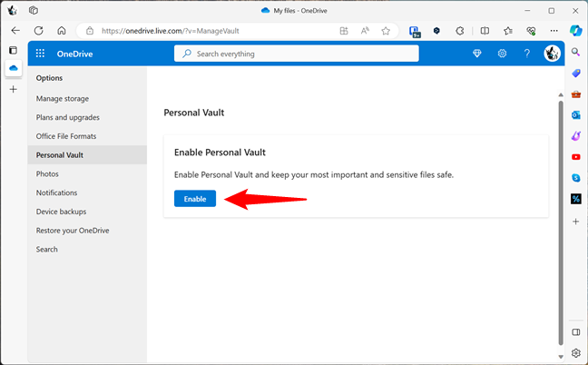Screen dimensions: 588x365
Task: Click the page scrollbar down arrow
Action: (x=561, y=356)
